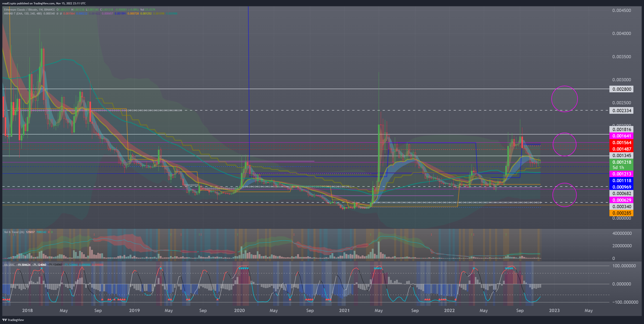The width and height of the screenshot is (644, 324).
Task: Click the 0.001345 price label
Action: point(621,155)
